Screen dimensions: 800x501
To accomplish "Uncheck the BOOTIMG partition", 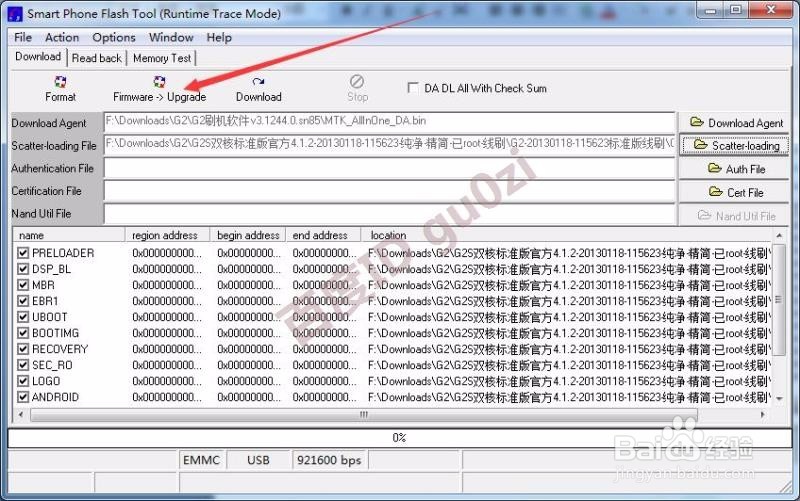I will point(22,333).
